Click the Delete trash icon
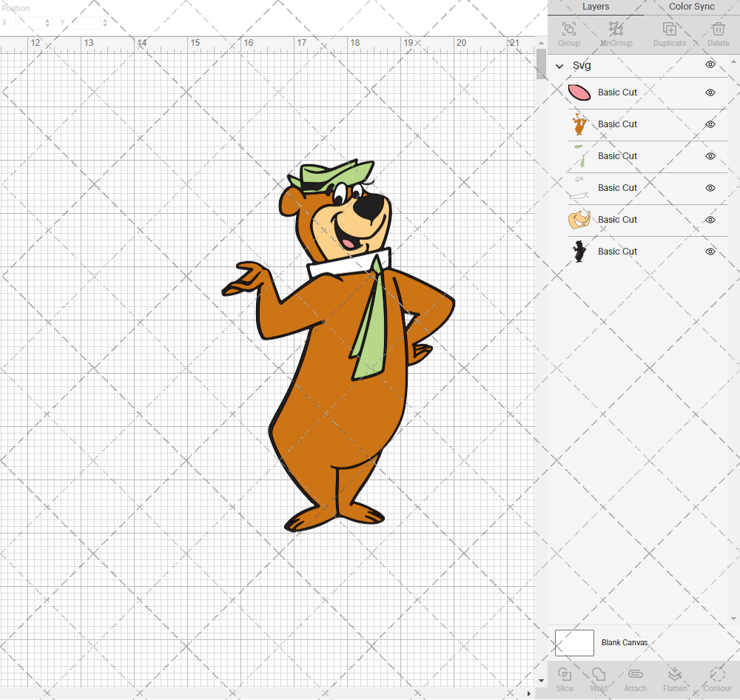The image size is (740, 700). pyautogui.click(x=718, y=29)
